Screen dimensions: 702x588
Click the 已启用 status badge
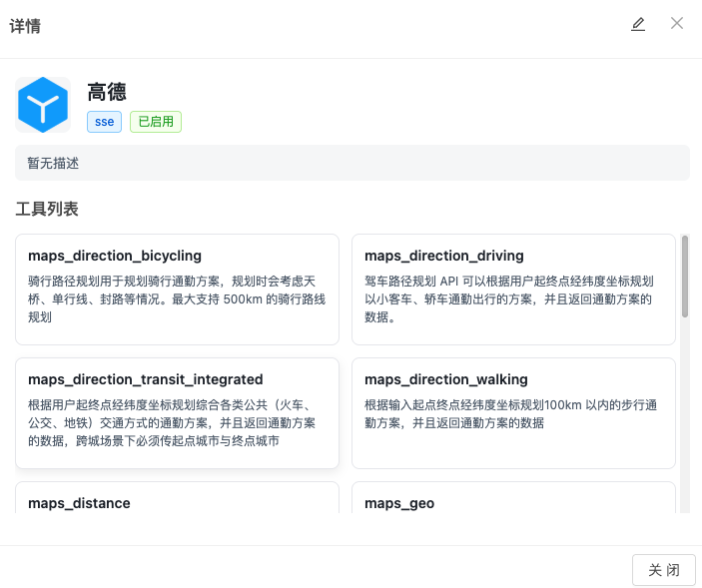[x=156, y=122]
